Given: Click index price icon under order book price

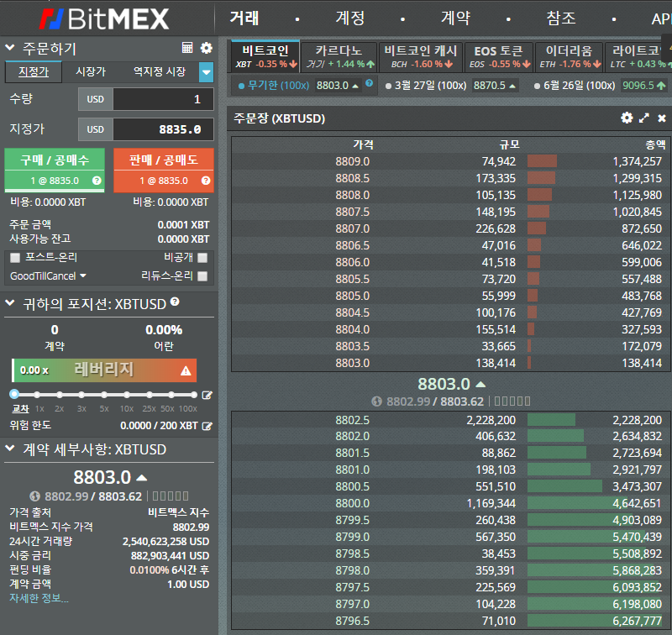Looking at the screenshot, I should coord(376,401).
